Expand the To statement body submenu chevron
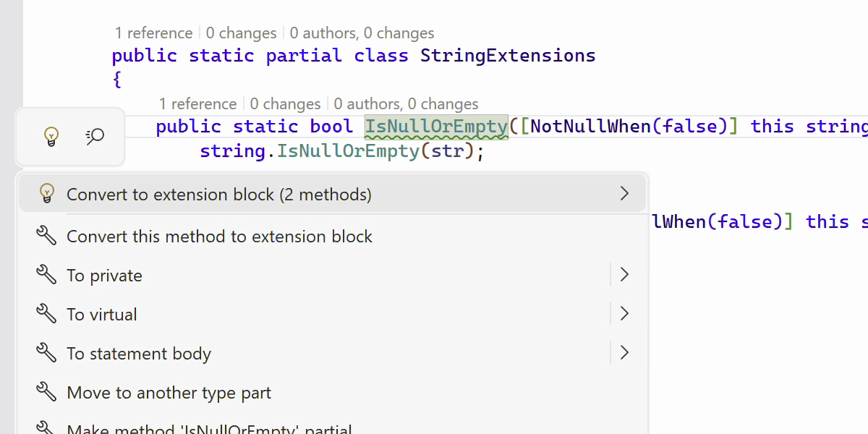This screenshot has width=868, height=434. pos(624,353)
